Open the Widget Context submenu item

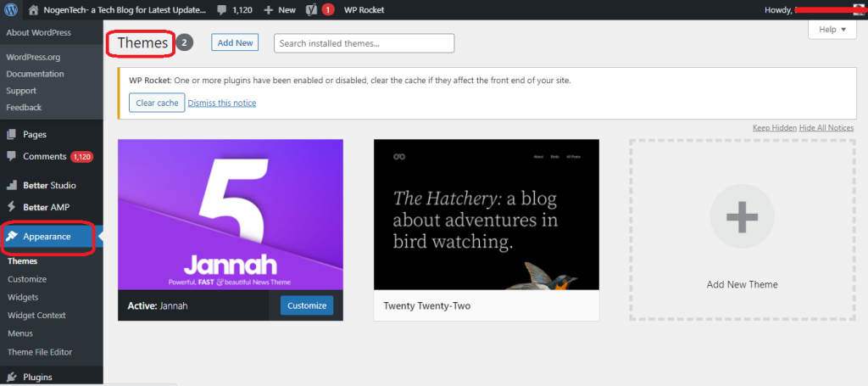(x=36, y=315)
